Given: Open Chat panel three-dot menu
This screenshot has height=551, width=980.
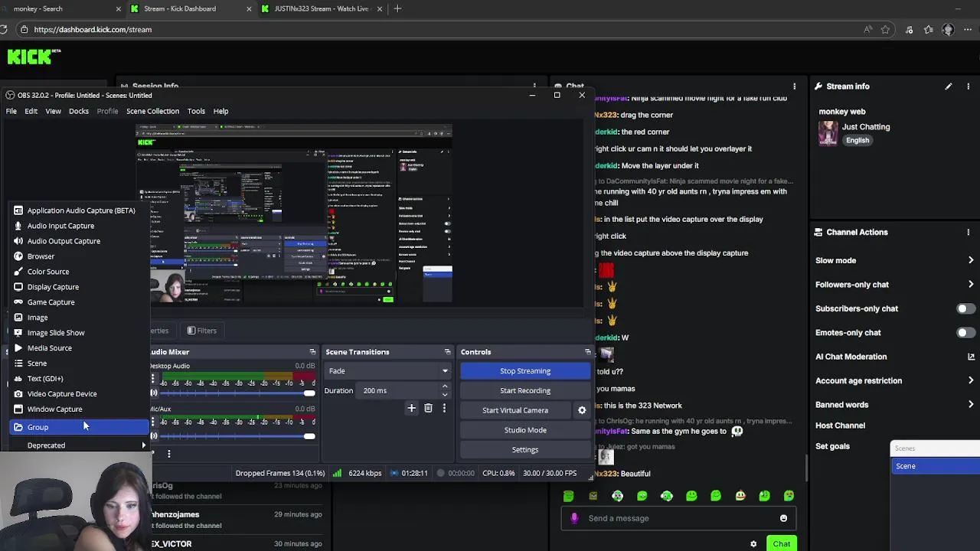Looking at the screenshot, I should pos(795,86).
